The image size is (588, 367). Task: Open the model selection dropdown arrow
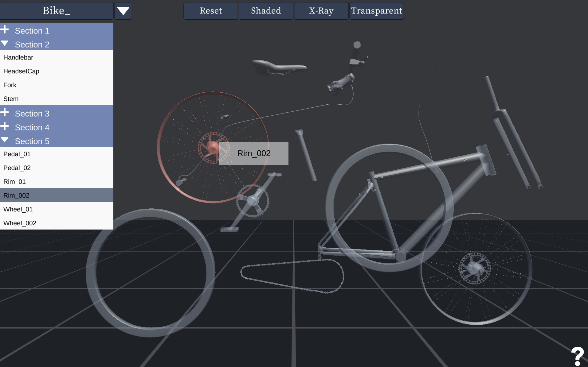coord(123,11)
